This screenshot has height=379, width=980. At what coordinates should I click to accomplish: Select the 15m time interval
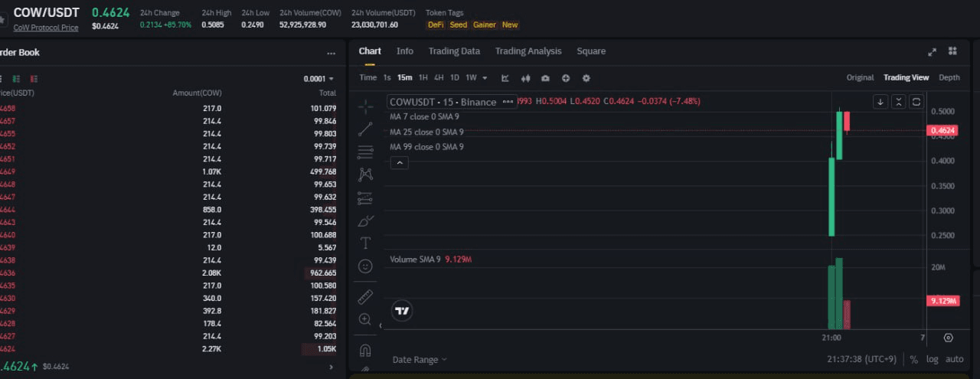(404, 78)
